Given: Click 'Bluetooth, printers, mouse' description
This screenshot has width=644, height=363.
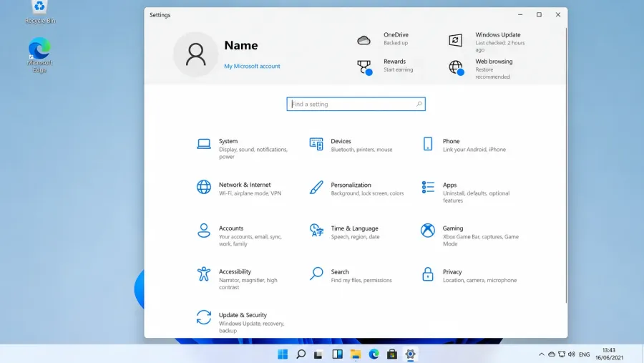Looking at the screenshot, I should 361,150.
